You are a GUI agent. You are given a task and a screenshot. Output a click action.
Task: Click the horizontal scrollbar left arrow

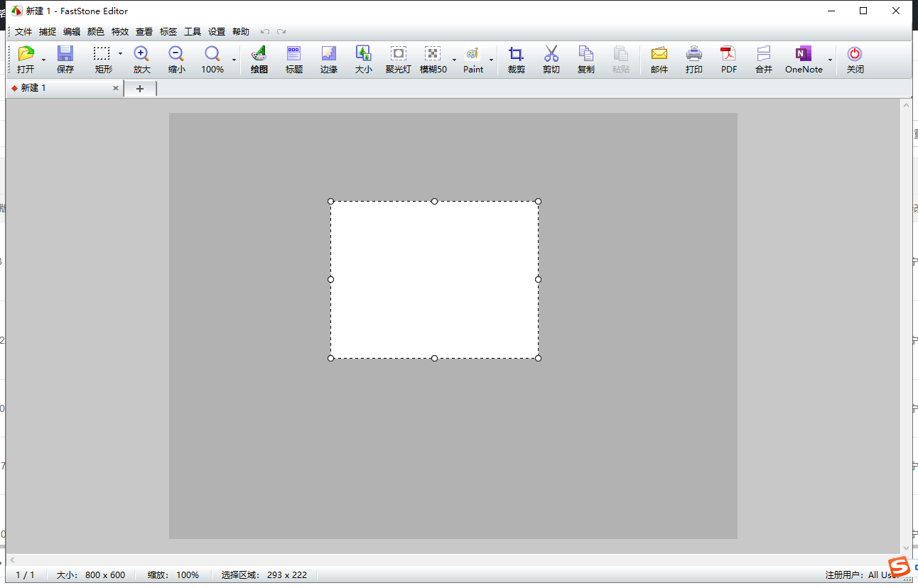pos(12,560)
